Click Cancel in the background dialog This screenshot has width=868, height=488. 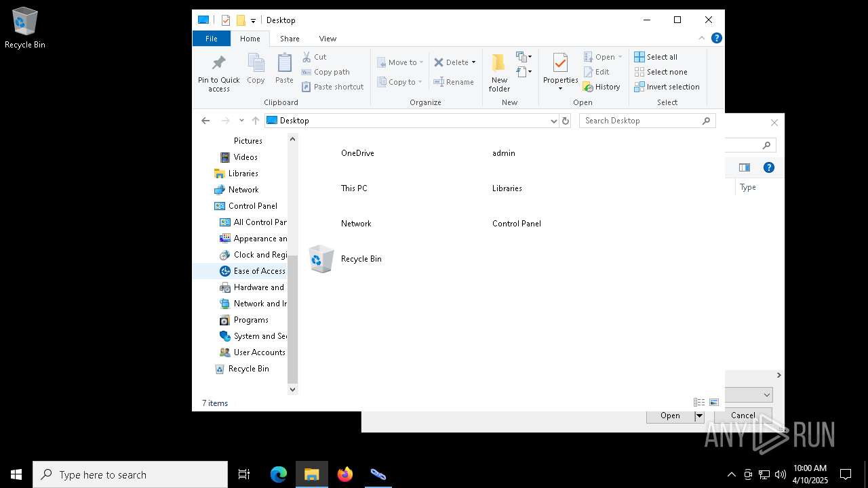coord(743,415)
